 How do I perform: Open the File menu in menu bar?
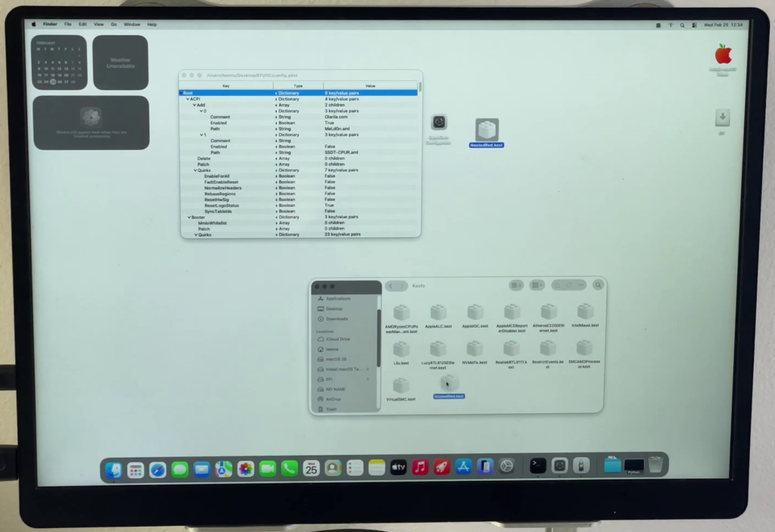[x=66, y=24]
